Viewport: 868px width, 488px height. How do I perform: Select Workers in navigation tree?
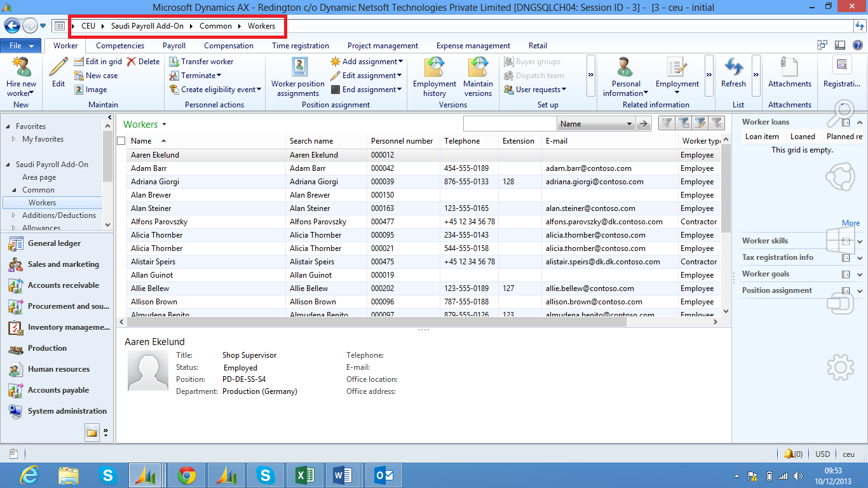click(42, 203)
